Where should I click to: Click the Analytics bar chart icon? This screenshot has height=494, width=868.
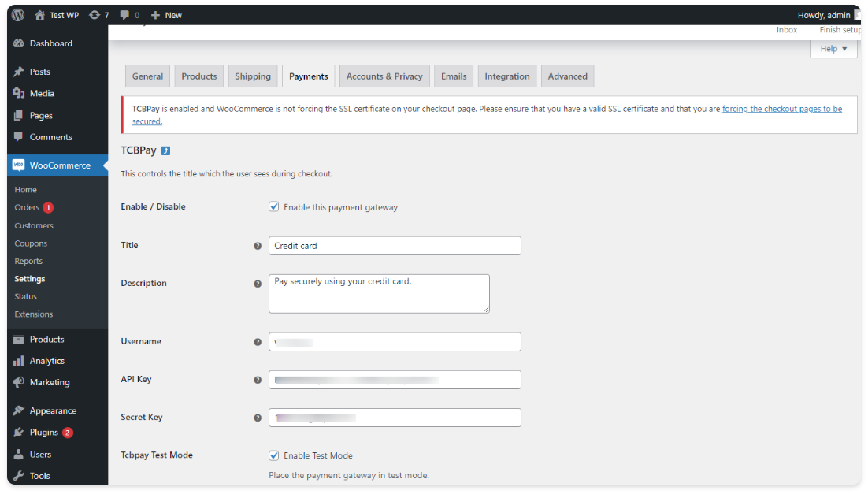[19, 361]
